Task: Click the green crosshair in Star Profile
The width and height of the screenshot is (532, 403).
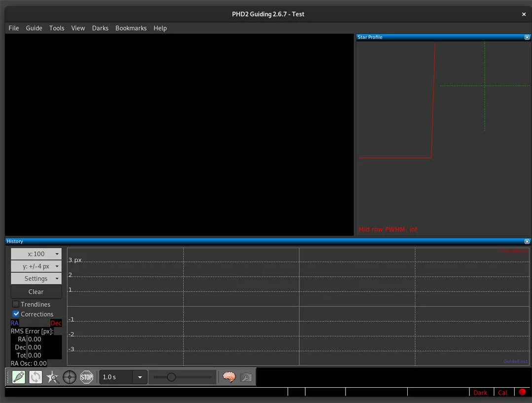Action: (485, 85)
